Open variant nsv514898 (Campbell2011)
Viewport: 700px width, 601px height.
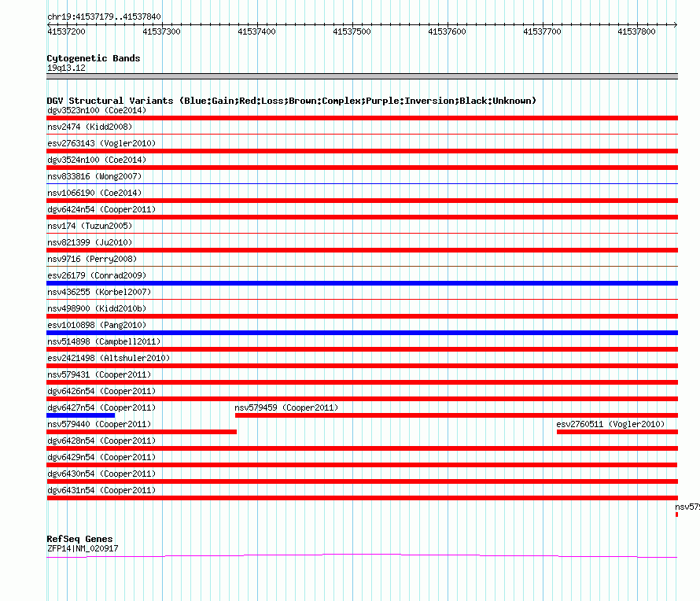tap(104, 341)
